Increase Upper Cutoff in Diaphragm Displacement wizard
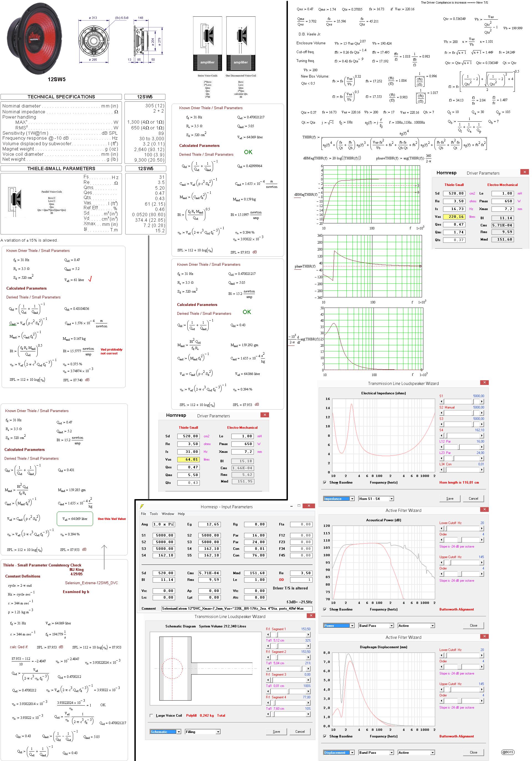The height and width of the screenshot is (761, 532). pyautogui.click(x=482, y=690)
